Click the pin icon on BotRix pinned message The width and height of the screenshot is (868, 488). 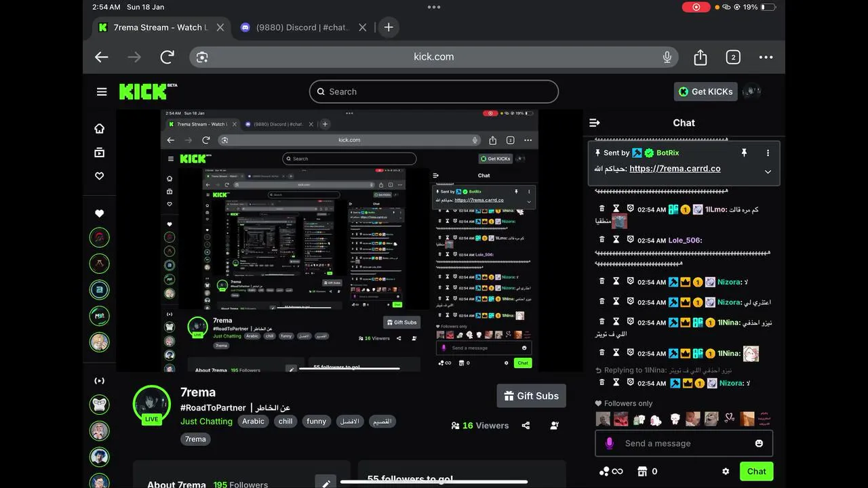click(744, 153)
